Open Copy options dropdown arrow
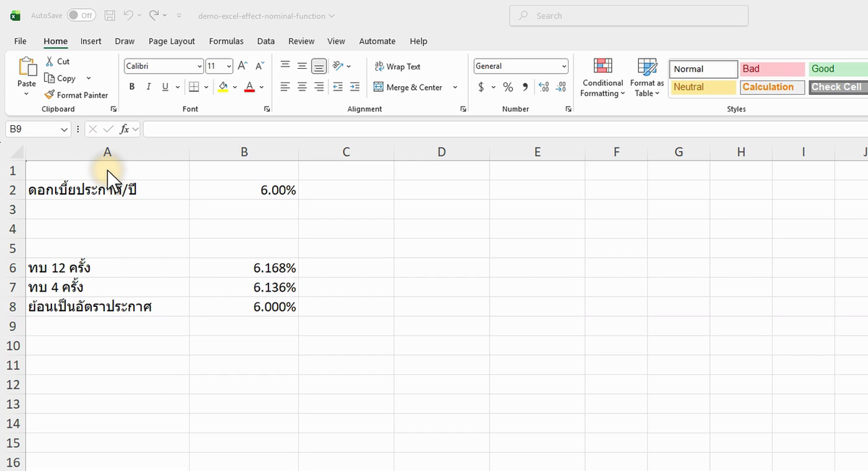The width and height of the screenshot is (868, 471). click(88, 78)
